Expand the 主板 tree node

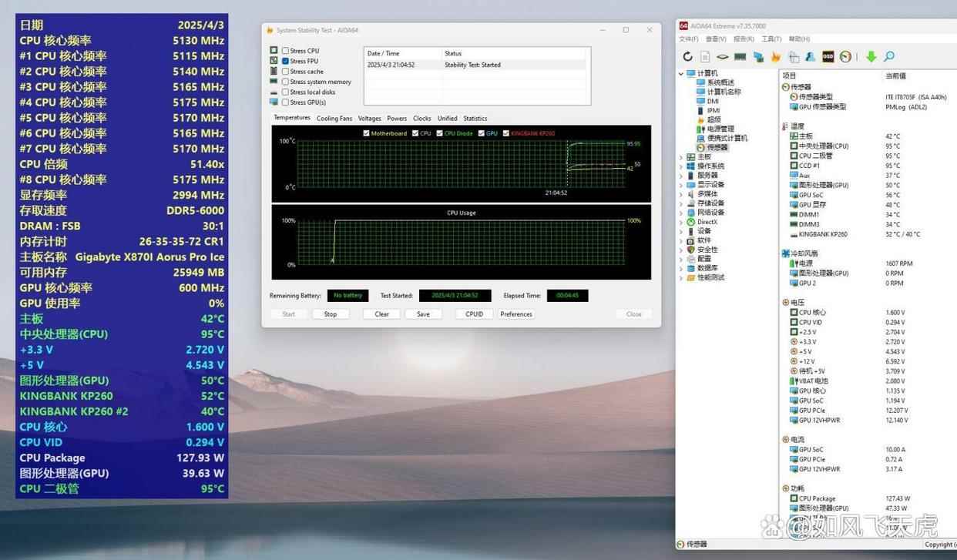[x=681, y=157]
